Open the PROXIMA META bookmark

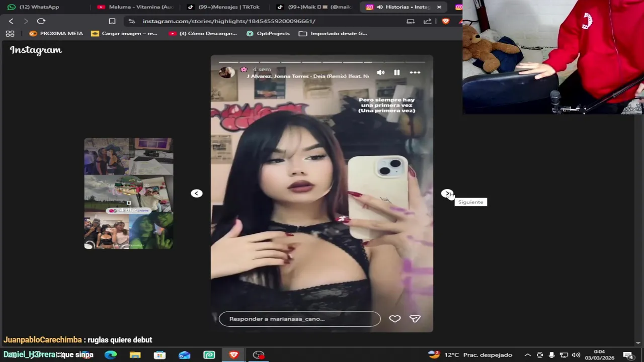point(56,34)
